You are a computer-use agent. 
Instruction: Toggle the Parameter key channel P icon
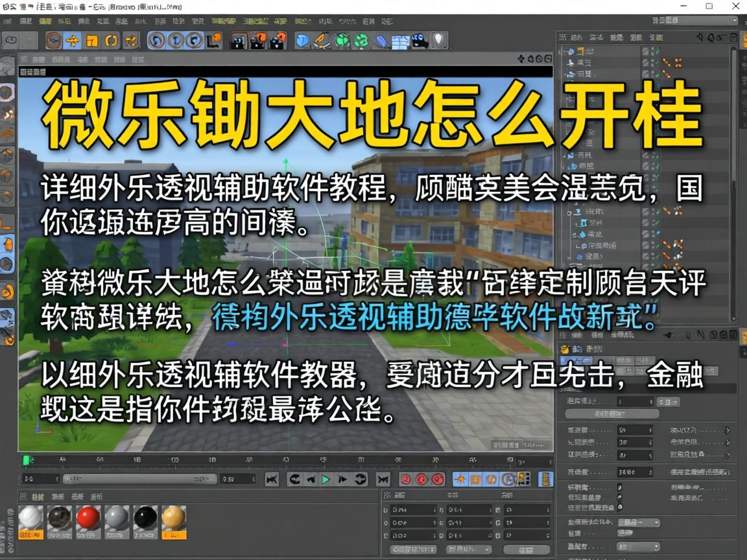508,479
